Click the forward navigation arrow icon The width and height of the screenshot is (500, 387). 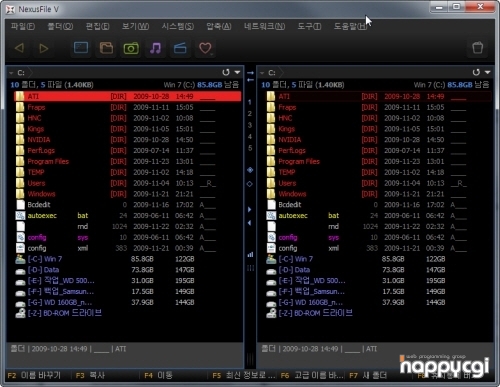click(44, 48)
